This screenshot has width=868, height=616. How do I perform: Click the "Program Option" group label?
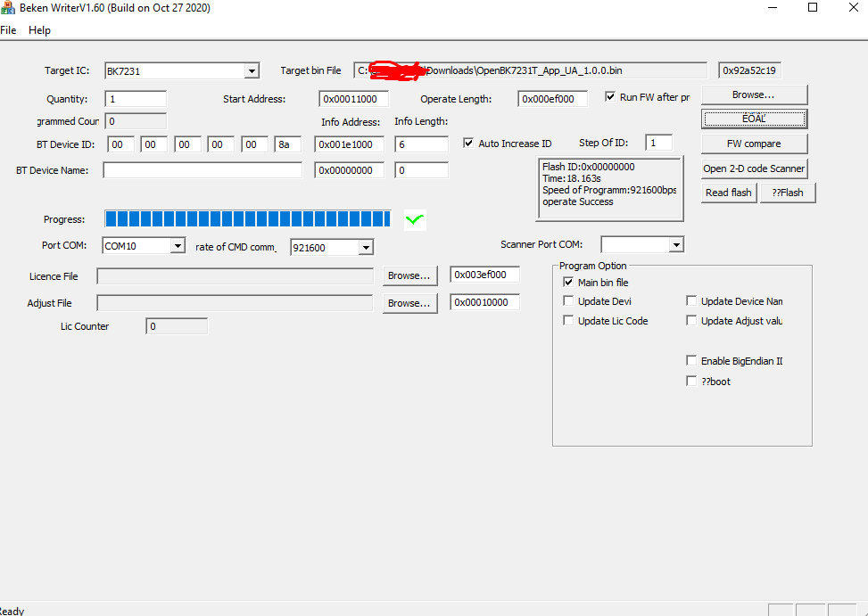(593, 266)
